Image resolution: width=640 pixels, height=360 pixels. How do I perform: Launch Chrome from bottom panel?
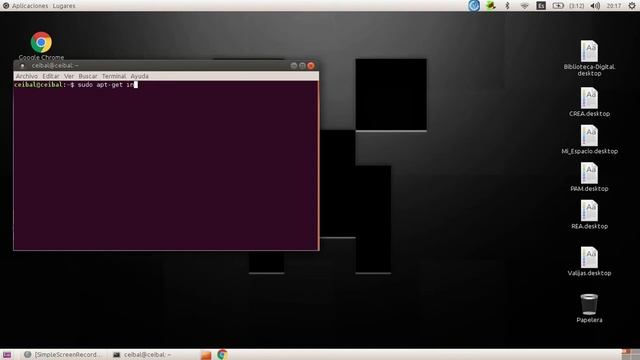(x=222, y=355)
